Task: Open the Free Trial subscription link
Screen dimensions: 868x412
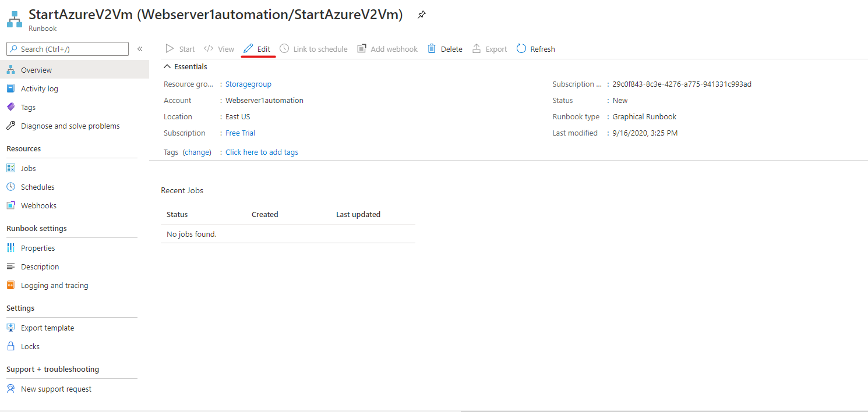Action: click(x=241, y=133)
